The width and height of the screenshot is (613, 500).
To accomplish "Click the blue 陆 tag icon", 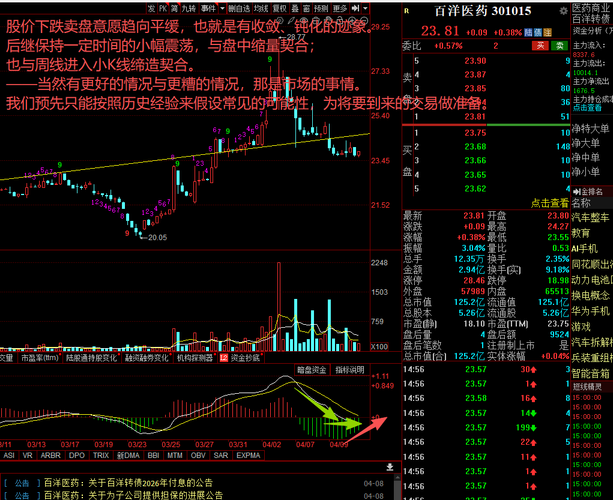I will coord(528,32).
